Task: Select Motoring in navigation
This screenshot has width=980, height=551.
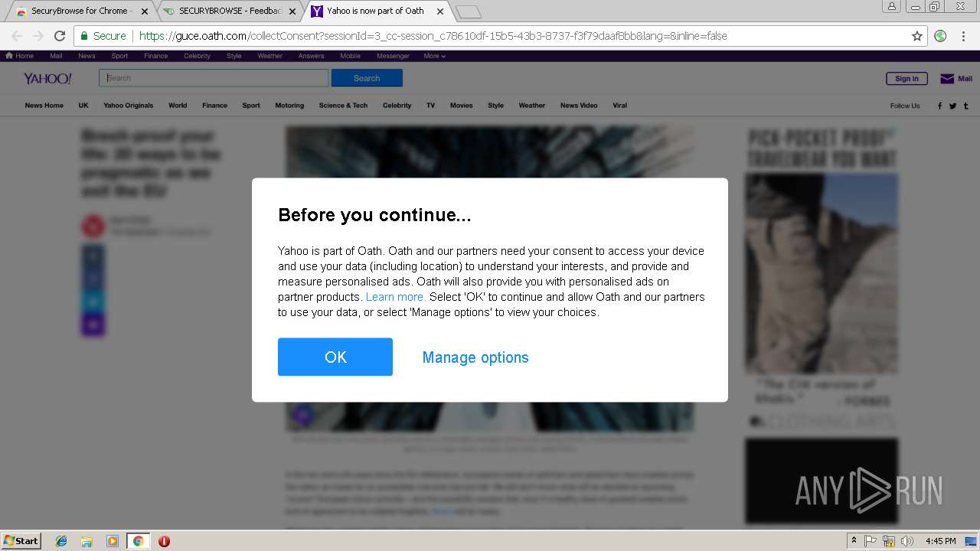Action: 289,106
